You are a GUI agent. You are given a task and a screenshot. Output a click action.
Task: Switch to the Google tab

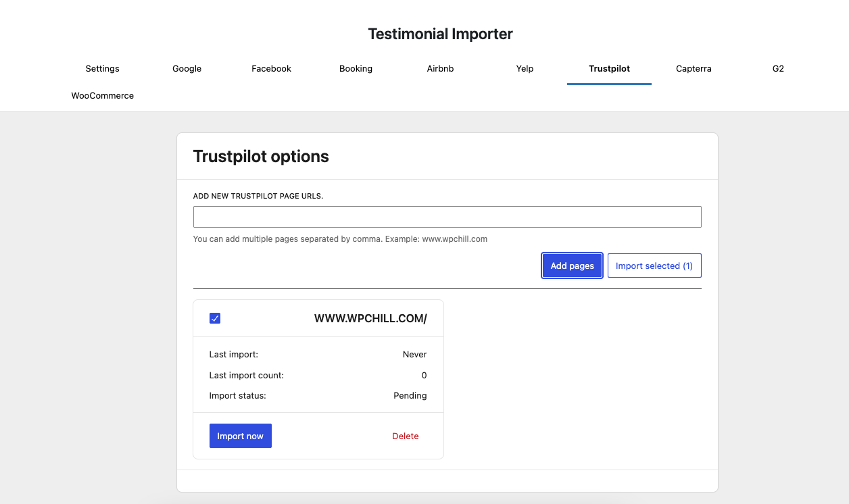click(187, 68)
